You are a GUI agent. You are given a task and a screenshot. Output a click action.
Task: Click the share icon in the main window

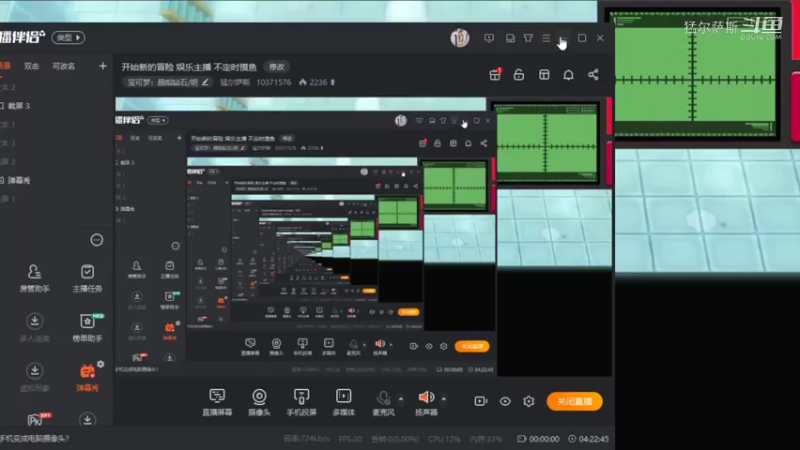(593, 75)
